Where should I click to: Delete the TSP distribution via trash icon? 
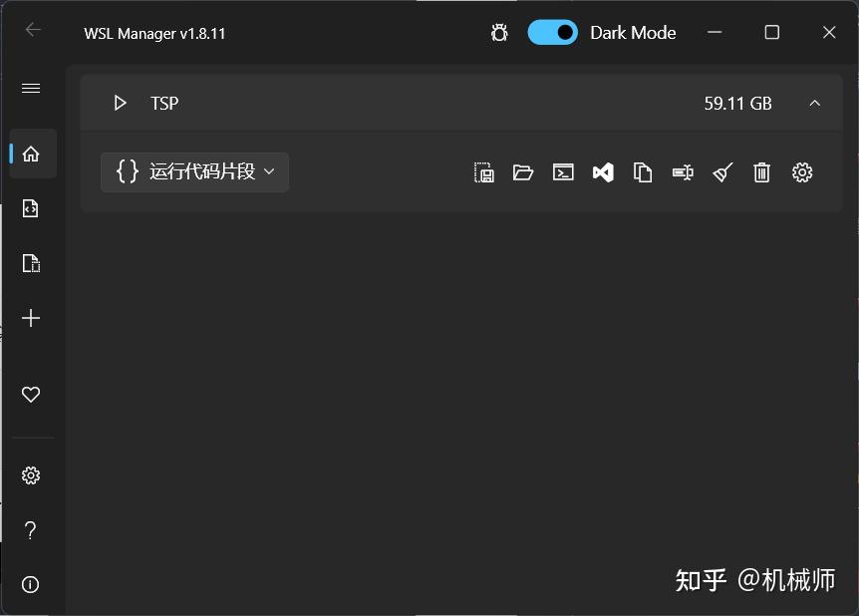tap(762, 172)
